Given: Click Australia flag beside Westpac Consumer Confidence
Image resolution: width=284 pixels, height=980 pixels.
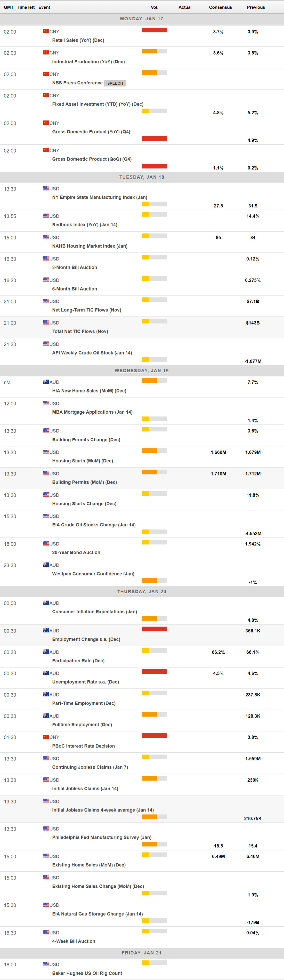Looking at the screenshot, I should click(x=46, y=565).
